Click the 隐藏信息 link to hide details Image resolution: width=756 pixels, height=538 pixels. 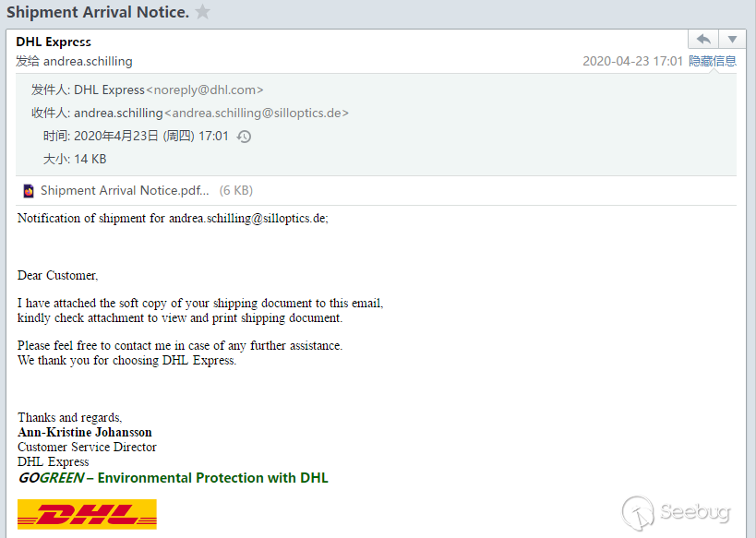point(712,61)
